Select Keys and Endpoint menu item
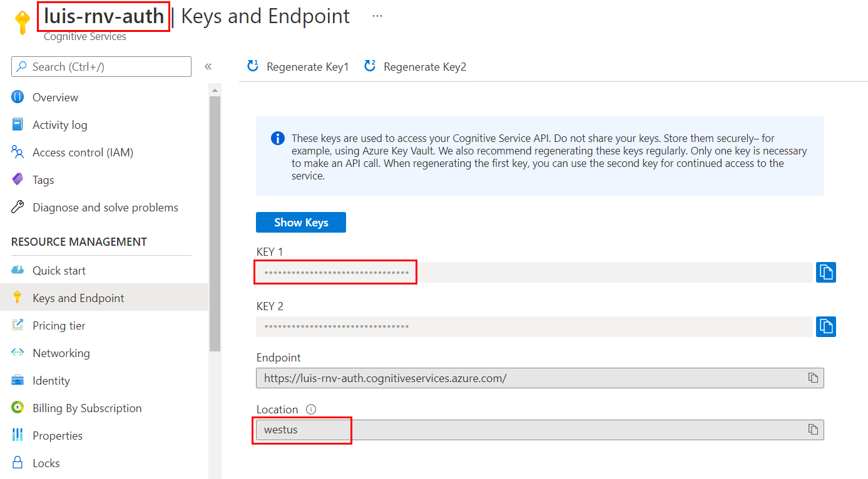The height and width of the screenshot is (479, 868). coord(105,298)
